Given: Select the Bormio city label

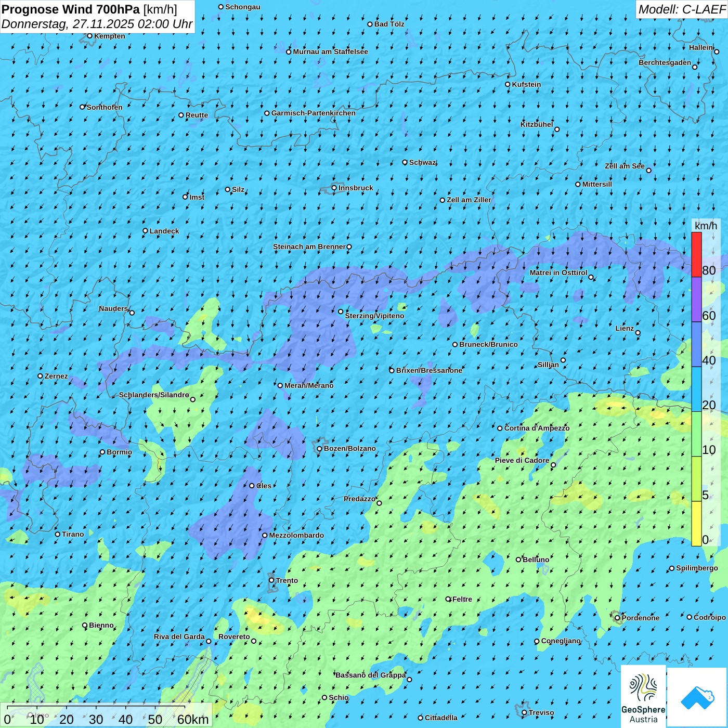Looking at the screenshot, I should [119, 452].
